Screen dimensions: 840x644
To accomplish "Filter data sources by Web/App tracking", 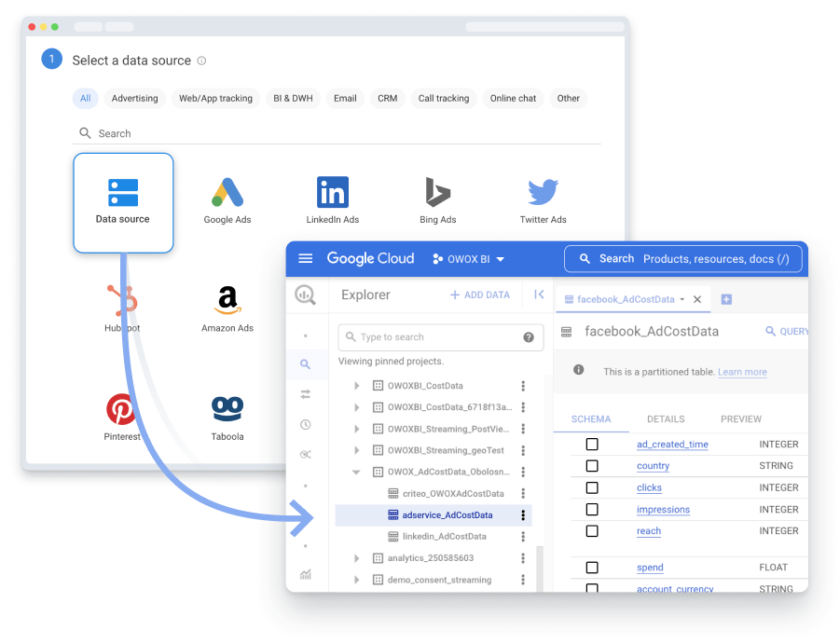I will click(215, 99).
